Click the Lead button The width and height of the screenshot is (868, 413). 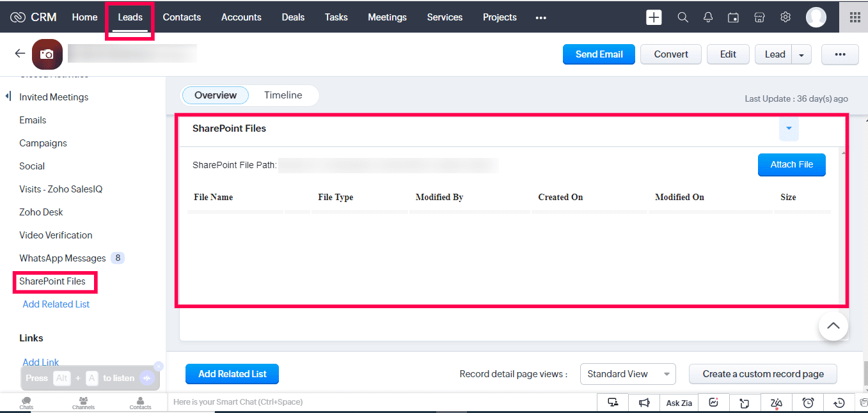pos(774,54)
